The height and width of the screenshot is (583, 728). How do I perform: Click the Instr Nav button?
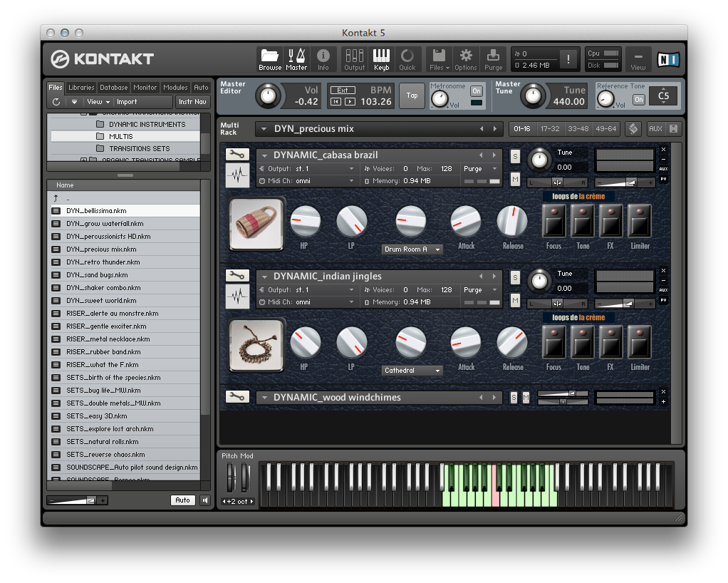click(x=192, y=102)
